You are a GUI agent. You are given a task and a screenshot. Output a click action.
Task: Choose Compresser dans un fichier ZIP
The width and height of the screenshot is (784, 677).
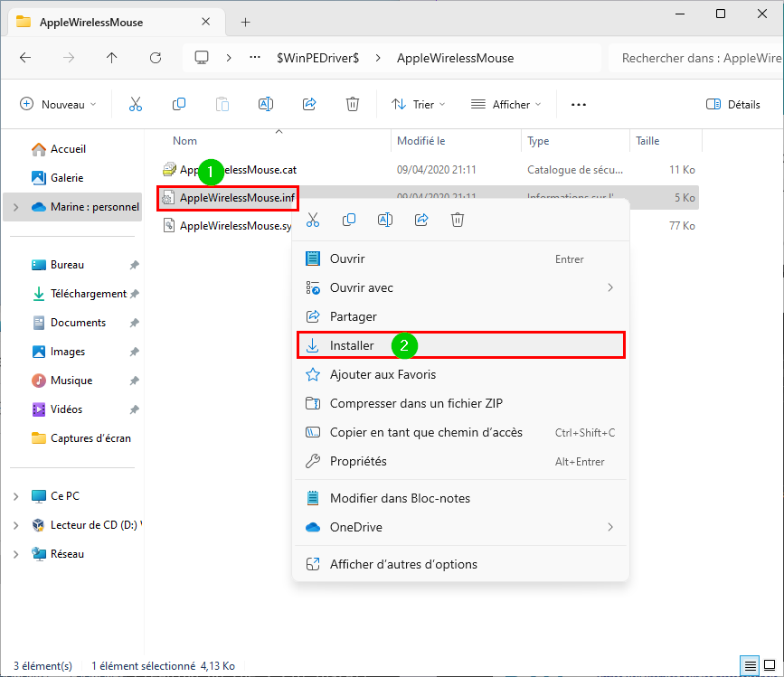tap(460, 404)
